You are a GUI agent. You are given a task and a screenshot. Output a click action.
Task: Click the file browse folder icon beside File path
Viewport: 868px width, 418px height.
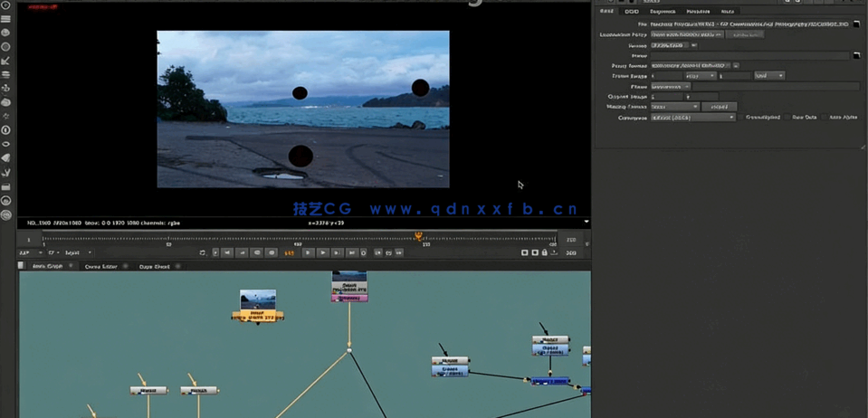[x=856, y=24]
